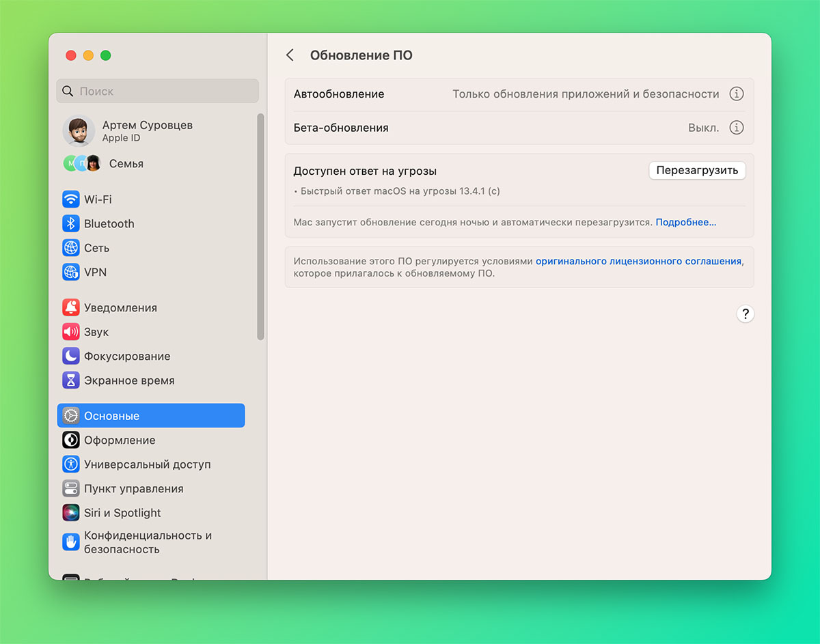This screenshot has height=644, width=820.
Task: Click the sidebar vertical scrollbar
Action: click(260, 225)
